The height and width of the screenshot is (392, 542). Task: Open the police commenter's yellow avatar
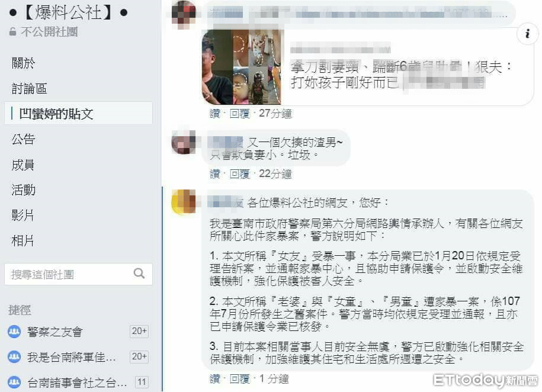(184, 202)
